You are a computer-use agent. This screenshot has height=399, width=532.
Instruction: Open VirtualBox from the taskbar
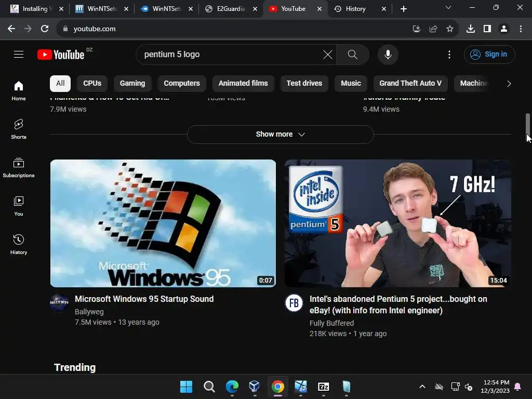(255, 387)
